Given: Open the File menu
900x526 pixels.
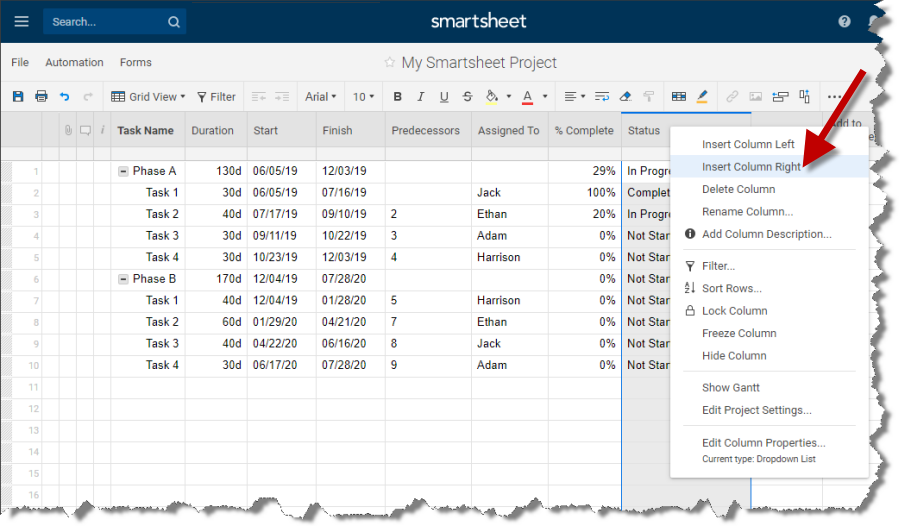Looking at the screenshot, I should pyautogui.click(x=20, y=62).
